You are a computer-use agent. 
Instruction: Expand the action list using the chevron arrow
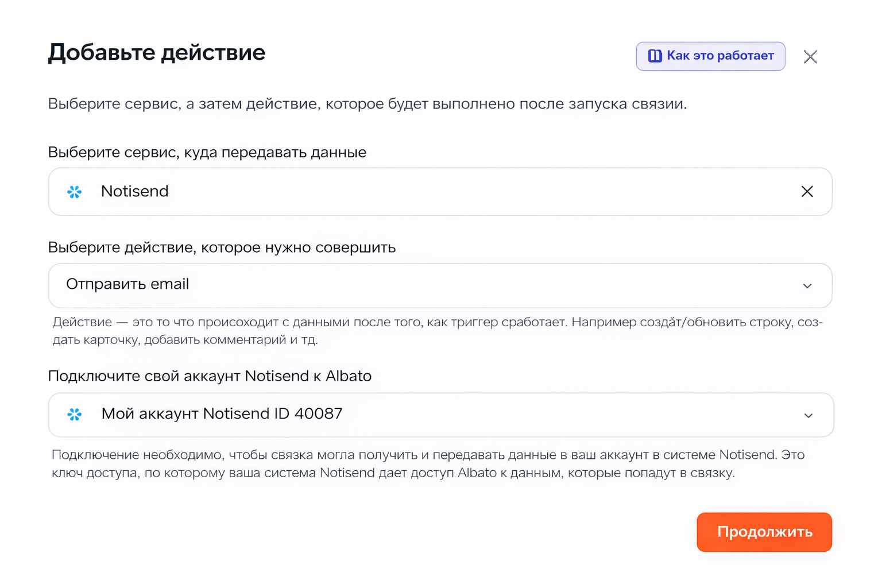[x=807, y=286]
